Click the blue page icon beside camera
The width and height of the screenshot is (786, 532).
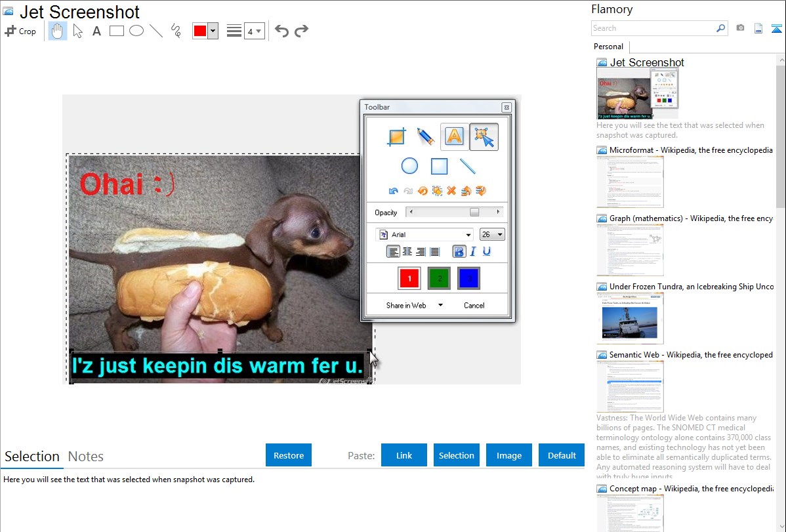[x=758, y=28]
